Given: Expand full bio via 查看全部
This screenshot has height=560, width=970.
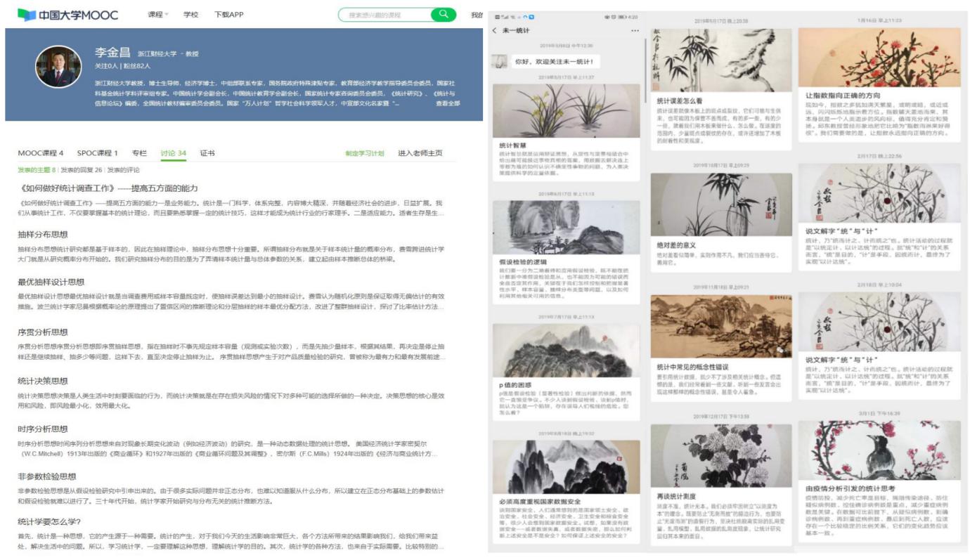Looking at the screenshot, I should [448, 103].
